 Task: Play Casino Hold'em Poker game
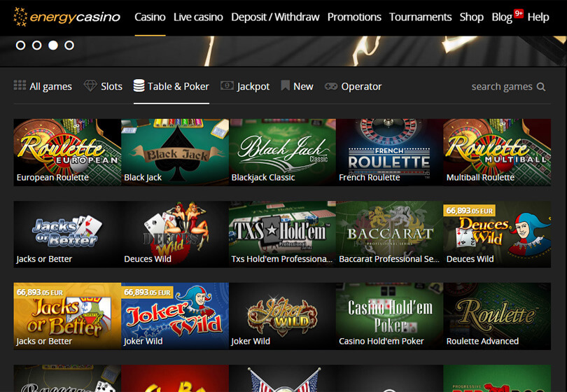tap(389, 316)
